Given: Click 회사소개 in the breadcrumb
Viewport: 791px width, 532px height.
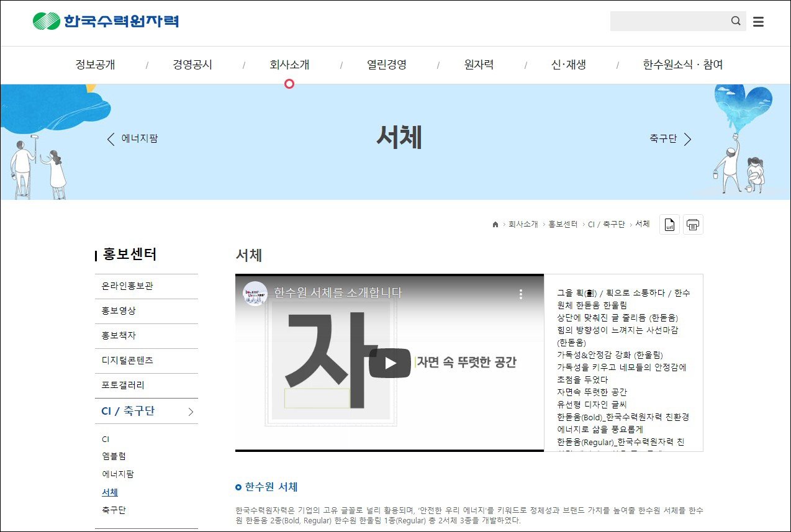Looking at the screenshot, I should [523, 225].
